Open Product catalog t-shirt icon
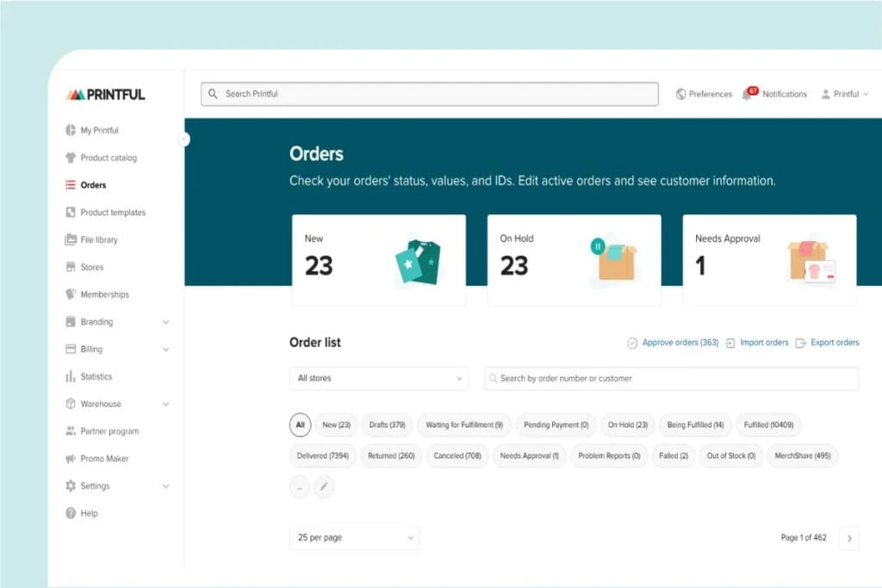Viewport: 882px width, 588px height. 71,158
